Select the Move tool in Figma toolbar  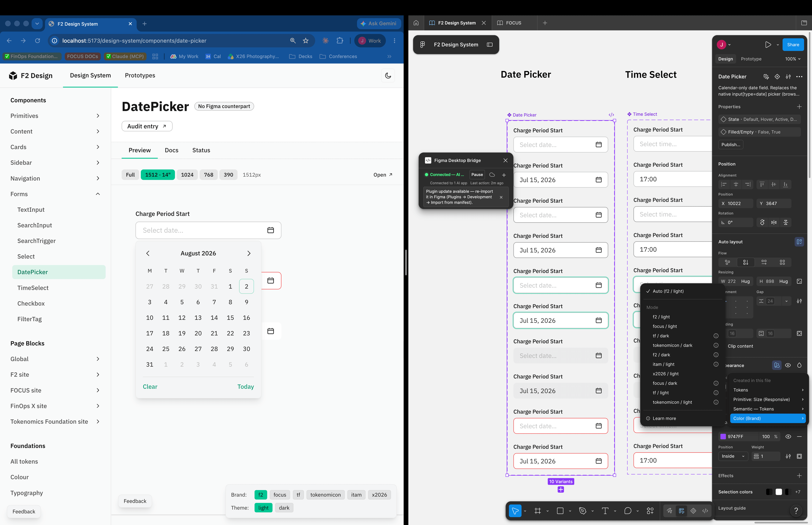click(x=515, y=511)
